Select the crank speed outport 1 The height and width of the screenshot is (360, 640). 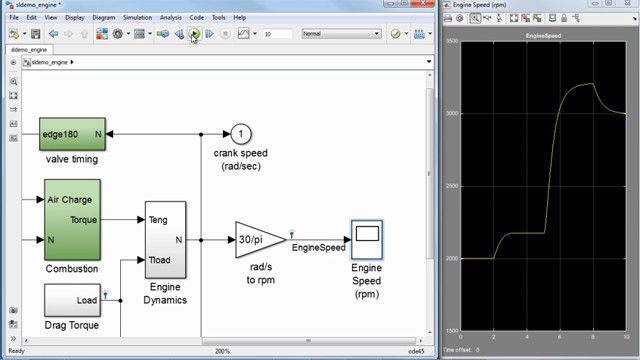click(x=241, y=134)
